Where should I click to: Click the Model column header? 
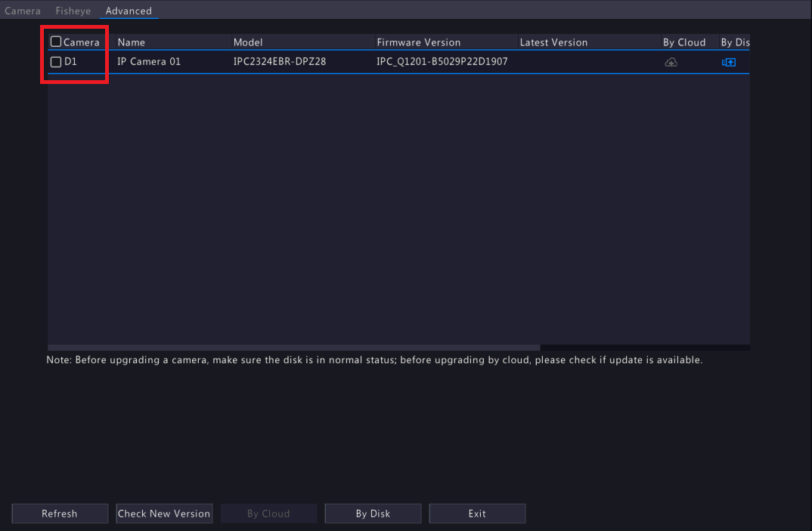click(248, 42)
